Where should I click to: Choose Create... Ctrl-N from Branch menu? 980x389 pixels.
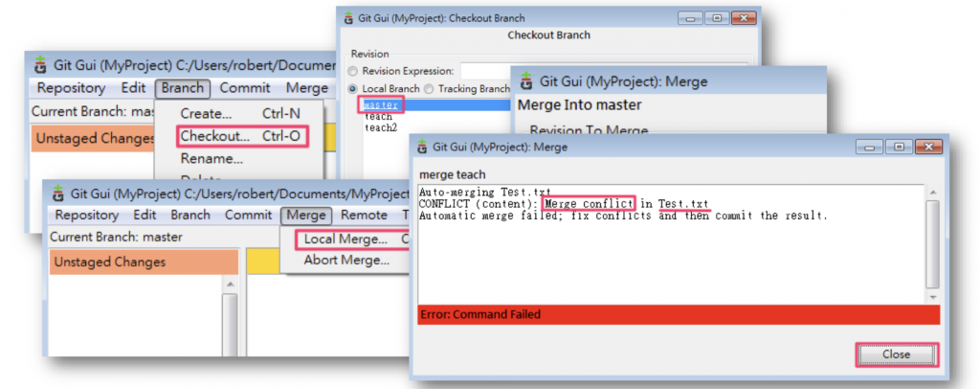point(240,114)
